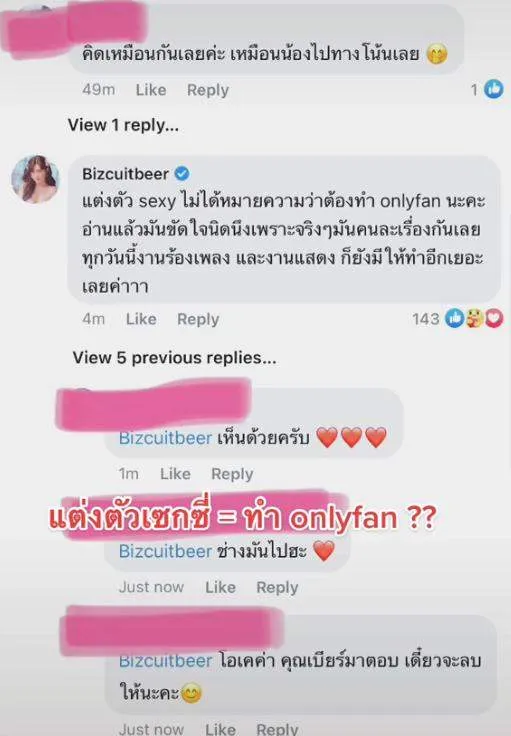Reply to the 49m comment
Screen dimensions: 511x736
pyautogui.click(x=208, y=90)
